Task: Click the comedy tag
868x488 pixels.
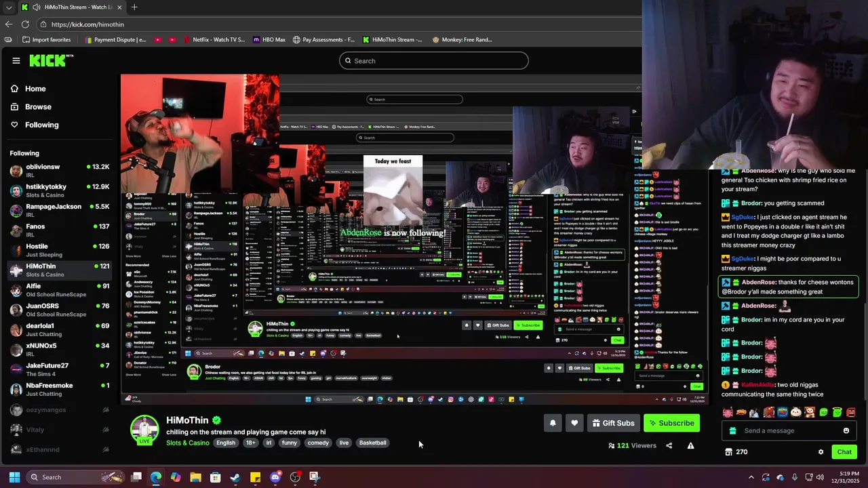Action: (318, 443)
